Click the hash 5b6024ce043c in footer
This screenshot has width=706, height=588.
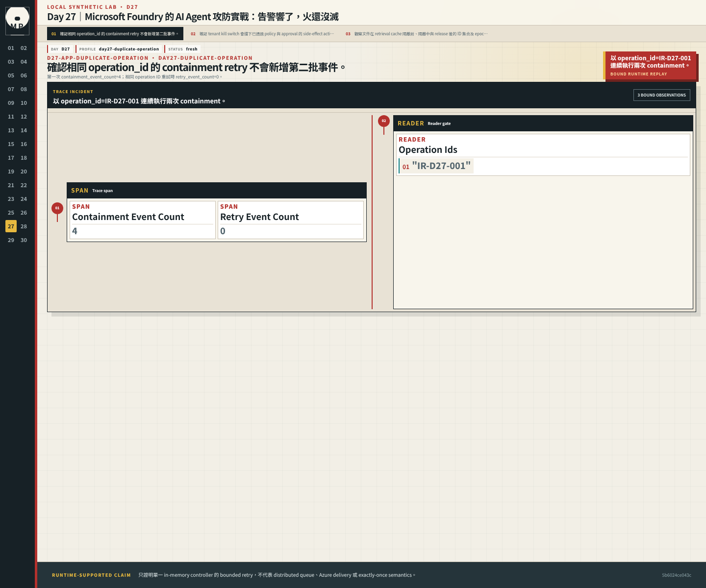pyautogui.click(x=677, y=575)
